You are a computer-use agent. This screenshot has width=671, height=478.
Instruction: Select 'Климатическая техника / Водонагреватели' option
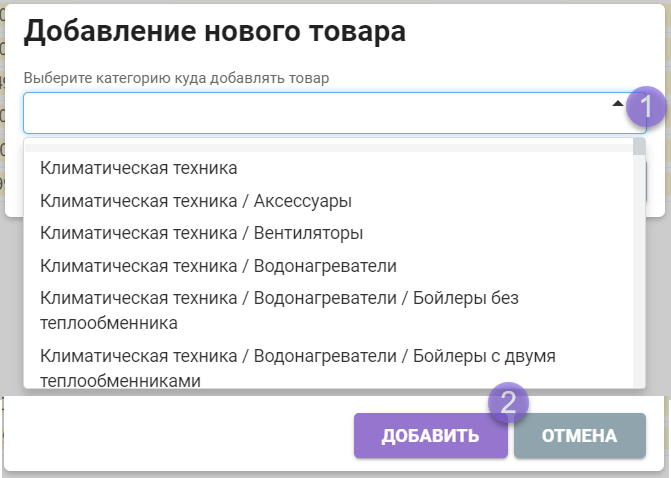pos(218,265)
